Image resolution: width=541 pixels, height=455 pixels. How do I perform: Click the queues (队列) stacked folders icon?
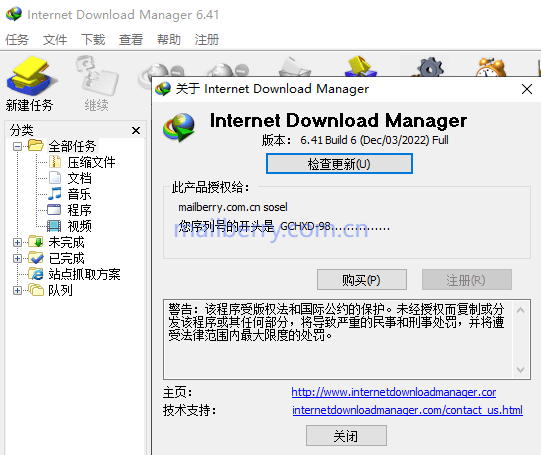(x=36, y=290)
